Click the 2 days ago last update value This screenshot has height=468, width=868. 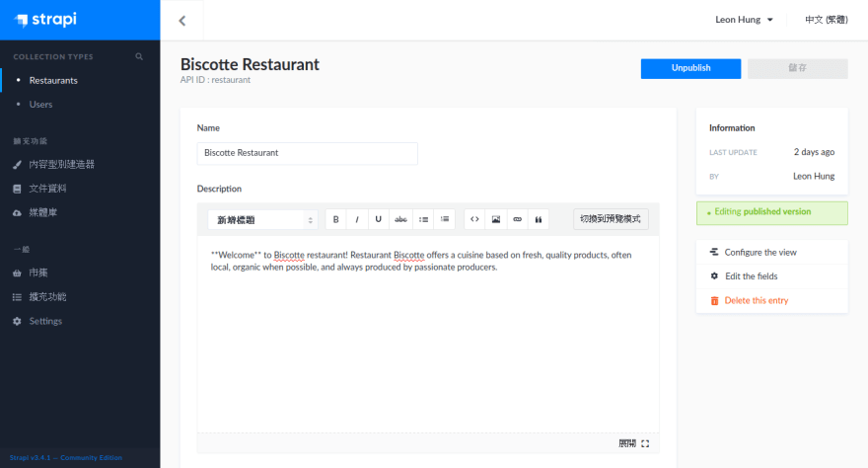point(814,152)
